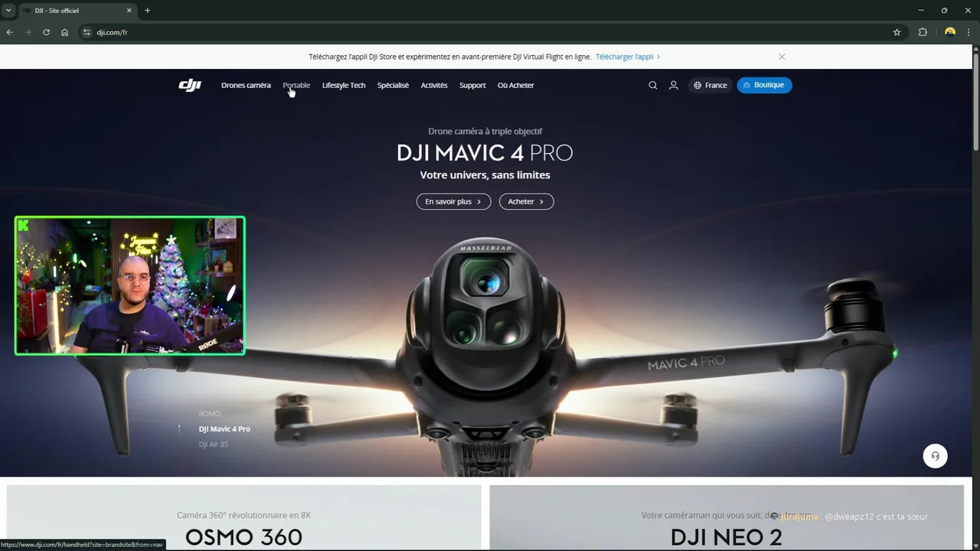The width and height of the screenshot is (980, 551).
Task: Click the browser forward arrow
Action: pos(28,32)
